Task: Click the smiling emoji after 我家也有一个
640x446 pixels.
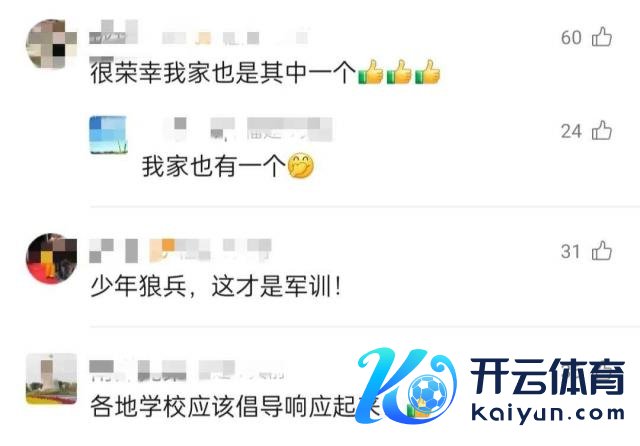Action: coord(301,166)
